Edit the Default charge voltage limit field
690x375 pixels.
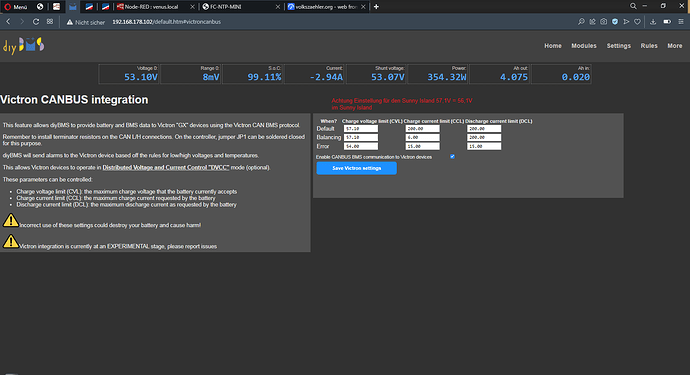pyautogui.click(x=361, y=129)
